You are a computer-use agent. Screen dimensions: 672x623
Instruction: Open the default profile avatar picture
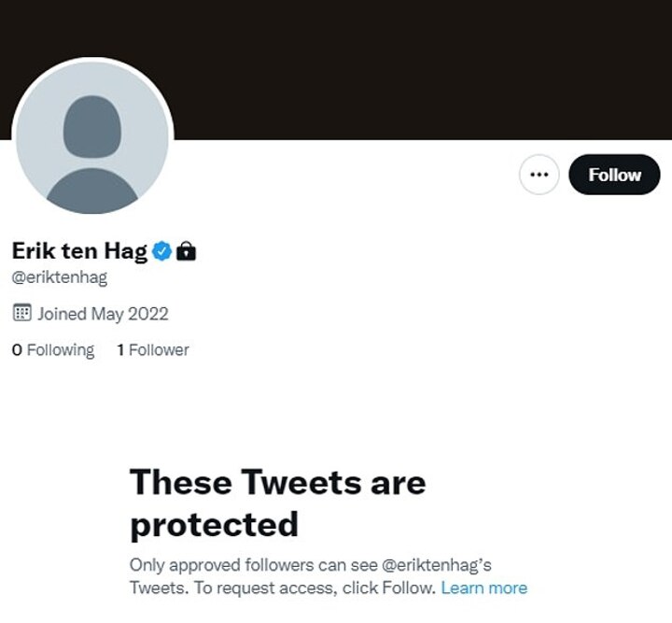(x=91, y=138)
